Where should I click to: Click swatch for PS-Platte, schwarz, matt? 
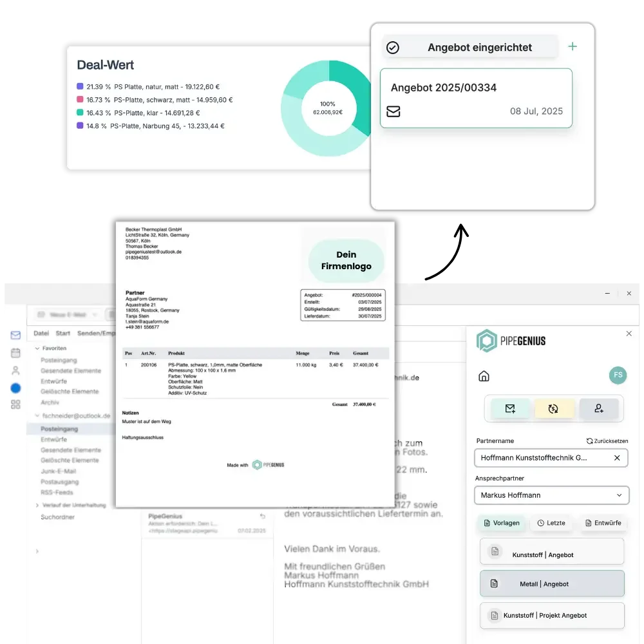tap(80, 99)
